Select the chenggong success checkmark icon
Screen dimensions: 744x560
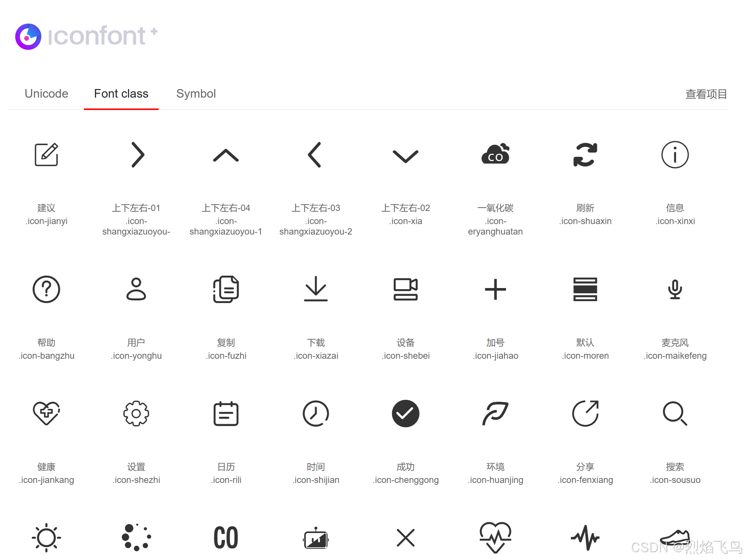point(406,413)
